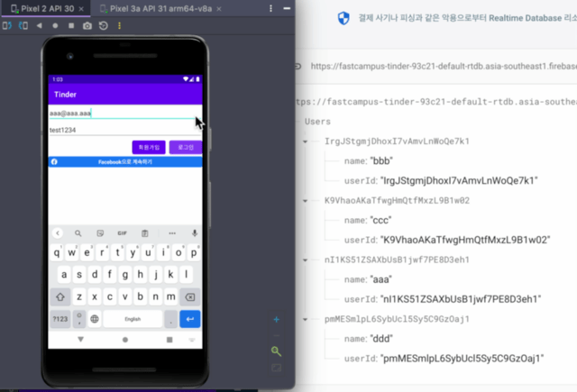
Task: Click name value "bbb"
Action: (381, 161)
